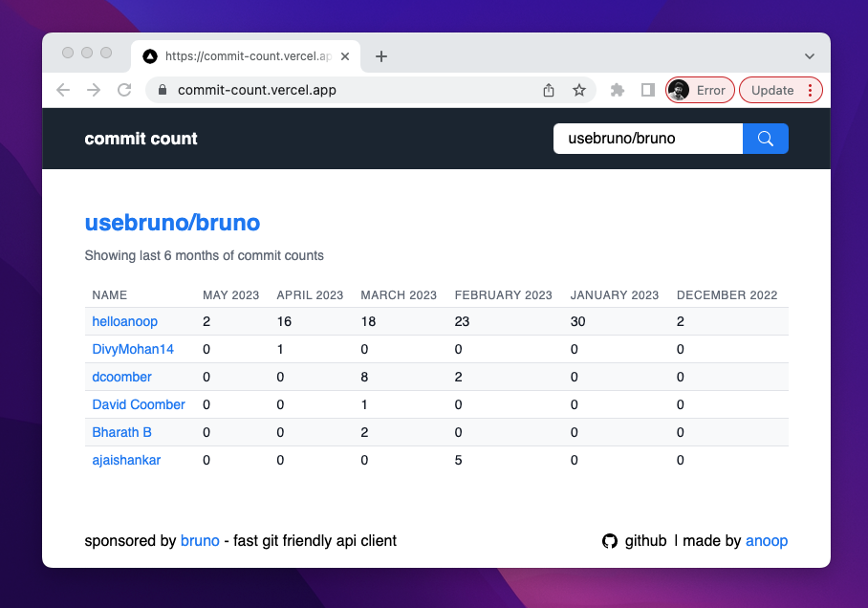The height and width of the screenshot is (608, 868).
Task: Click the JANUARY 2023 column header
Action: (x=615, y=295)
